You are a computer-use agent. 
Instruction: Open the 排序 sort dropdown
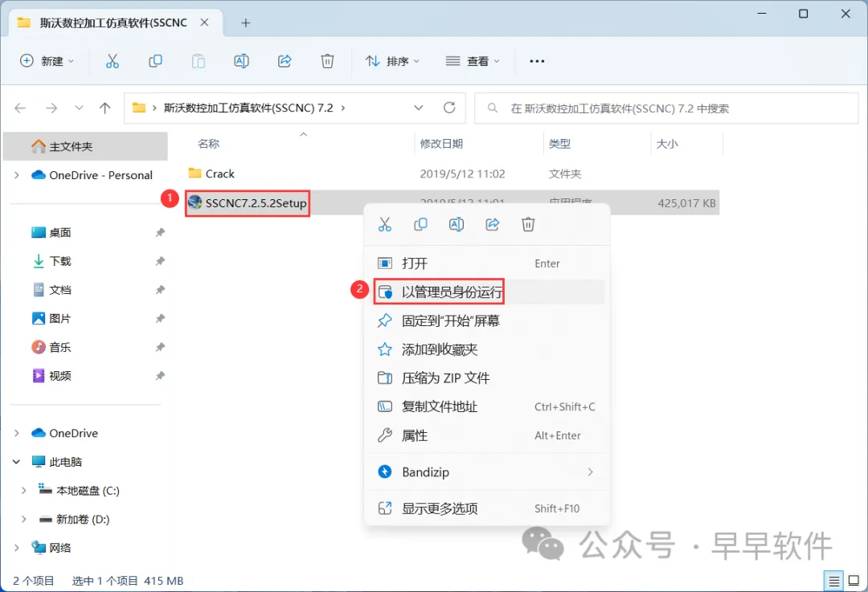392,61
